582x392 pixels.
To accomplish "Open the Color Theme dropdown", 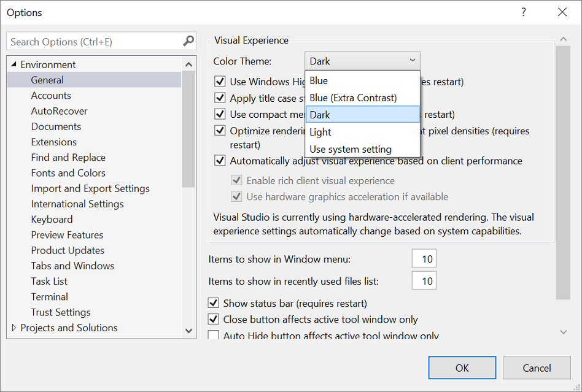I will (x=412, y=61).
